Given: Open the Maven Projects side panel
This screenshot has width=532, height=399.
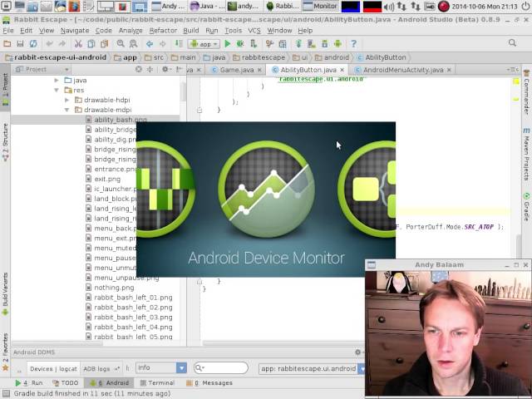Looking at the screenshot, I should (526, 155).
